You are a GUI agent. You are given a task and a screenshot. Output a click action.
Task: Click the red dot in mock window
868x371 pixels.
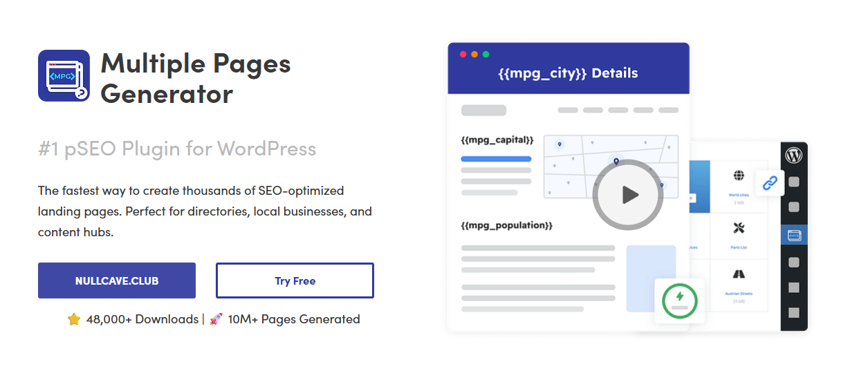coord(463,54)
